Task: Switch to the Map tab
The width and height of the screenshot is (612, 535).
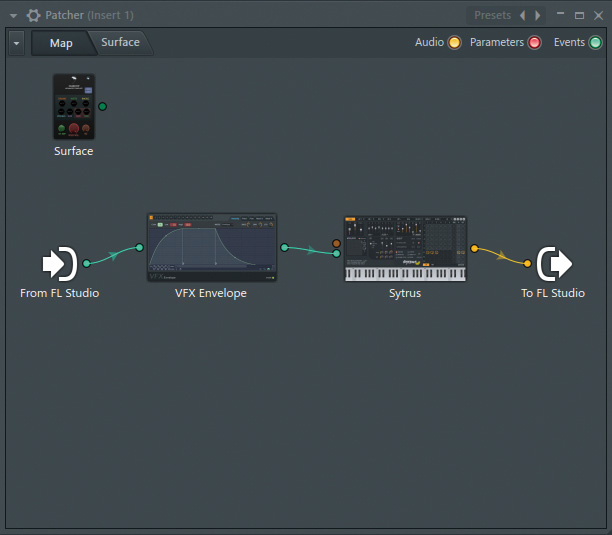Action: tap(61, 43)
